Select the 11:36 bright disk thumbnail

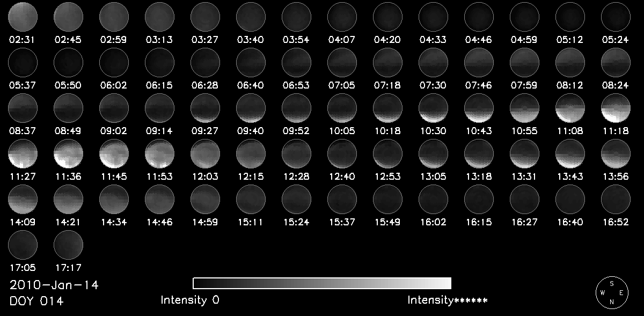pos(68,155)
